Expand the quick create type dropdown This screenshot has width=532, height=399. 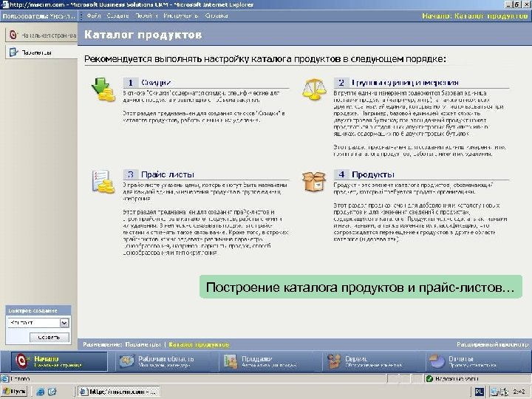(64, 323)
